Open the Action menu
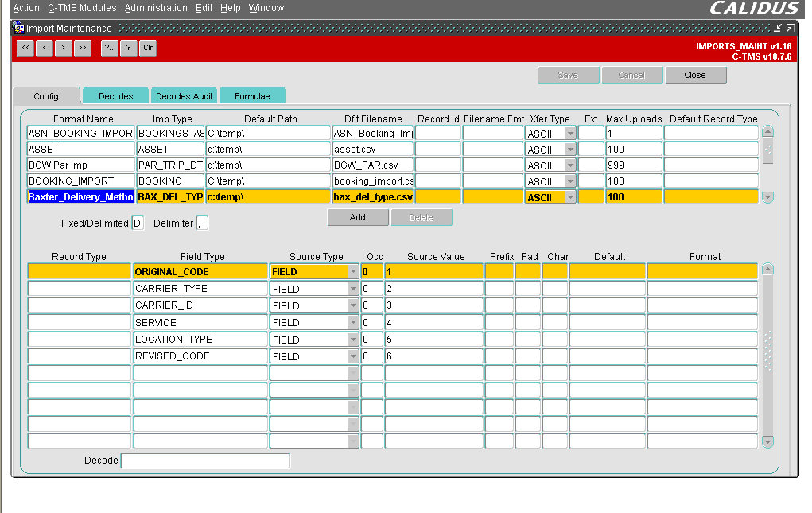Screen dimensions: 812x513 (x=26, y=8)
